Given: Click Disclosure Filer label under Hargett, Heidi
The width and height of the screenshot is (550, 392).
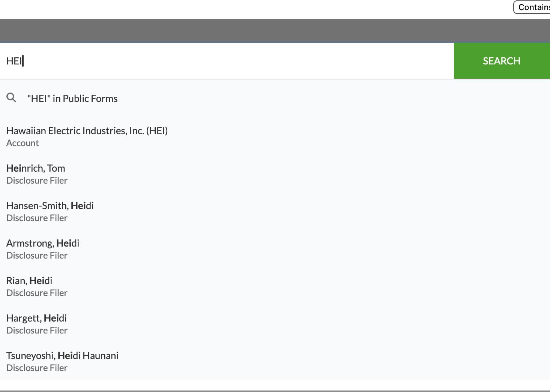Looking at the screenshot, I should (37, 331).
